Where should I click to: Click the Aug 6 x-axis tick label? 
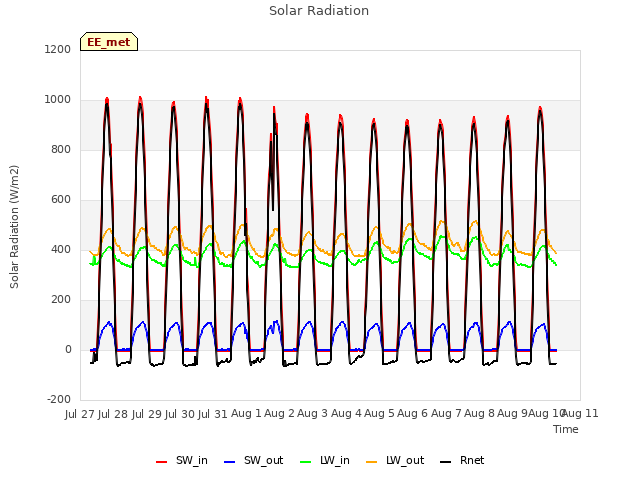point(413,414)
